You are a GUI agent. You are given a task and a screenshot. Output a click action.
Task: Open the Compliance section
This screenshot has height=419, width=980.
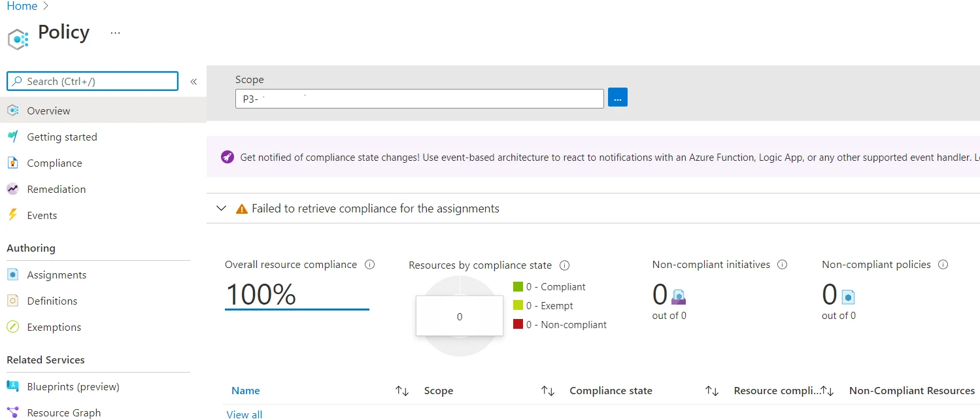tap(54, 162)
